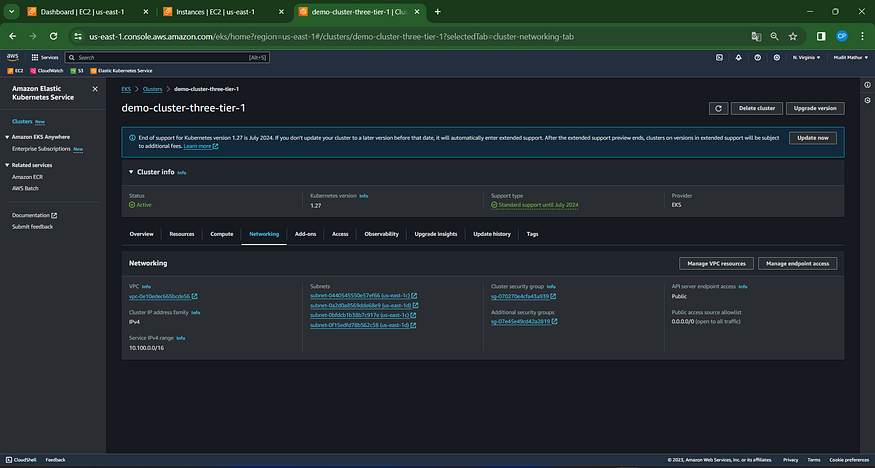Click the Upgrade version button
Screen dimensions: 875x468
coord(815,108)
